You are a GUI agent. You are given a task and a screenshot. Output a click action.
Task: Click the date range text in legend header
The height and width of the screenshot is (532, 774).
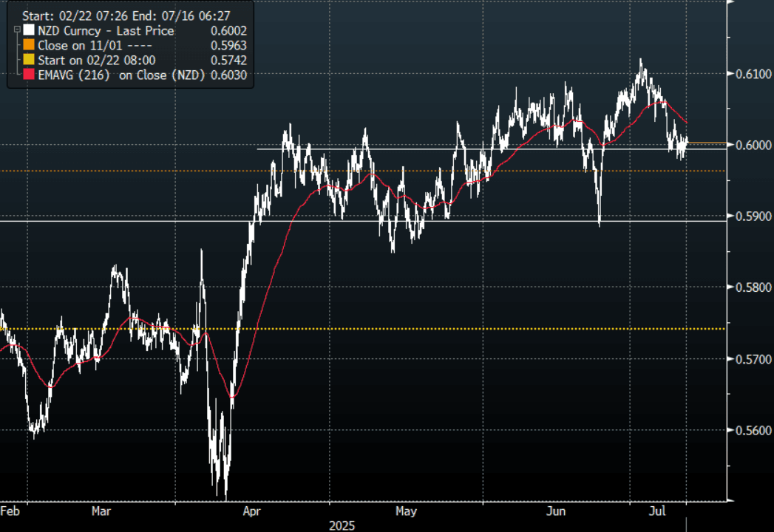126,16
